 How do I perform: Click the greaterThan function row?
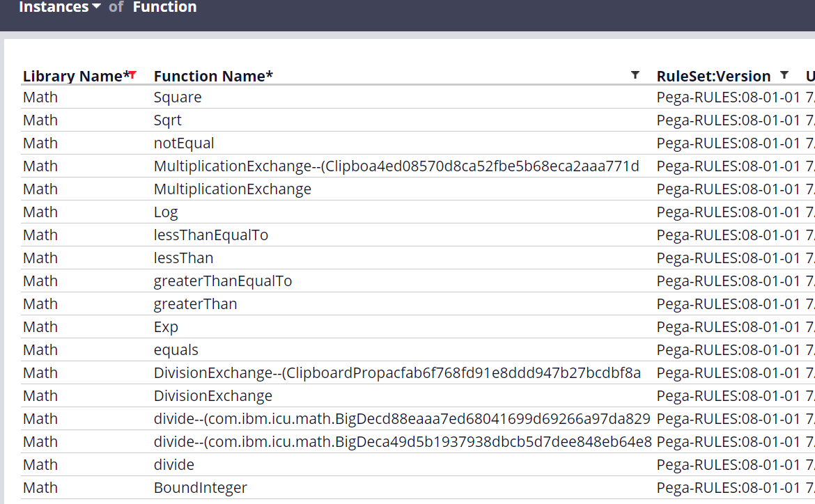click(195, 304)
